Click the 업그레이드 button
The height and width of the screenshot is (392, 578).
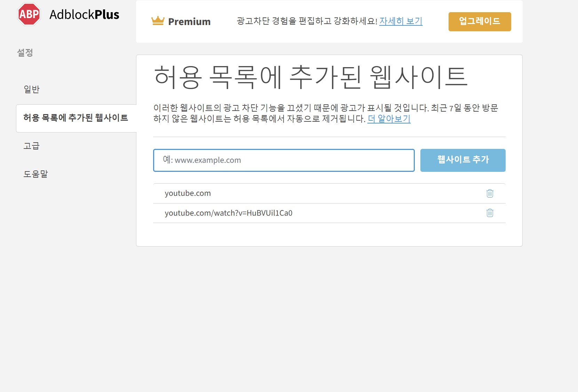coord(480,22)
